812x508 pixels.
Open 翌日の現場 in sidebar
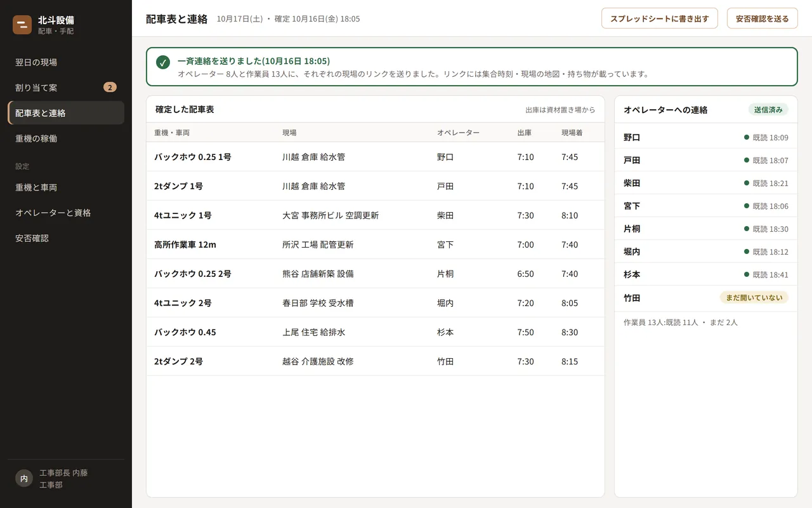coord(66,62)
